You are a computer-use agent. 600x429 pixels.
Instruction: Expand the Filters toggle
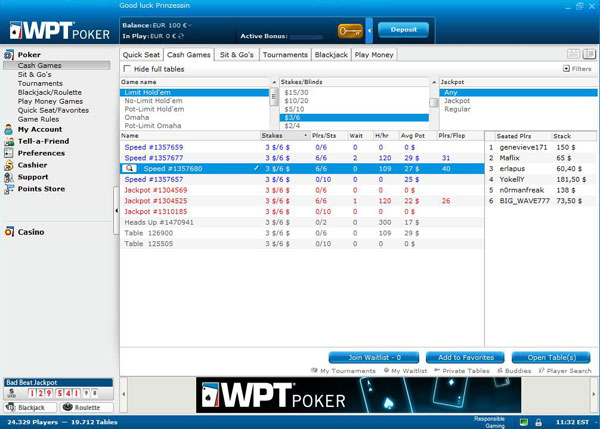pyautogui.click(x=577, y=69)
